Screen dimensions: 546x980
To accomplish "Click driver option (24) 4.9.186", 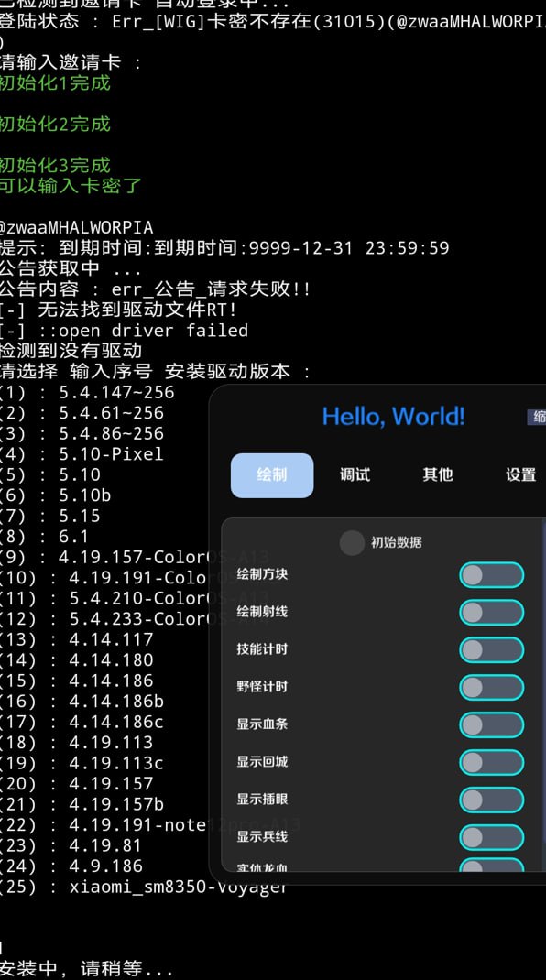I will pyautogui.click(x=71, y=866).
